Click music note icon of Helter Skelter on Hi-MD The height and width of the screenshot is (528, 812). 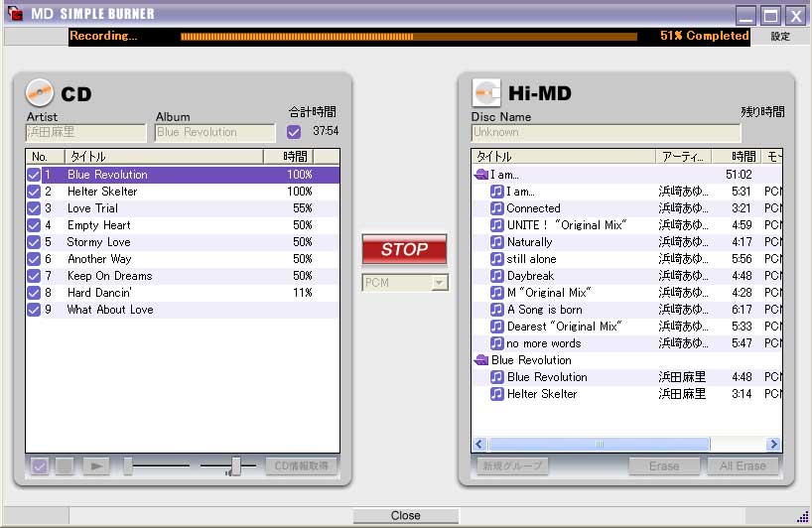point(496,393)
